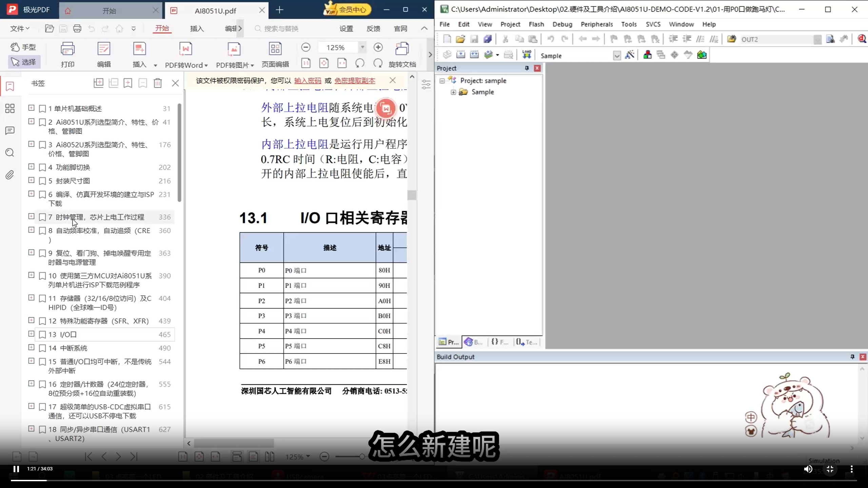Open the Peripherals menu in Keil
This screenshot has width=868, height=488.
pos(596,24)
